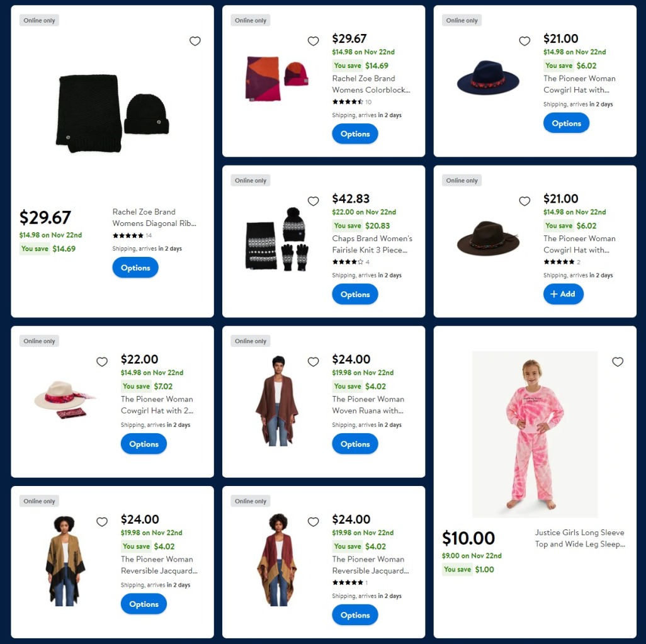
Task: Favorite the black Diagonal Rib scarf set
Action: (x=195, y=41)
